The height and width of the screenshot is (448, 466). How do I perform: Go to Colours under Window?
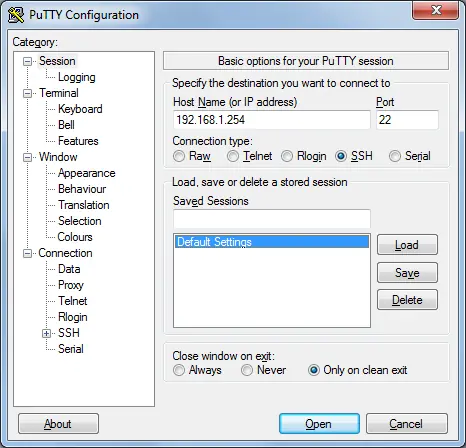pos(75,237)
